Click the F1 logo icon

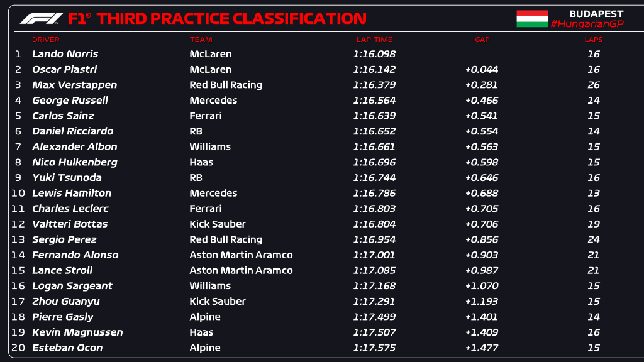pos(42,18)
